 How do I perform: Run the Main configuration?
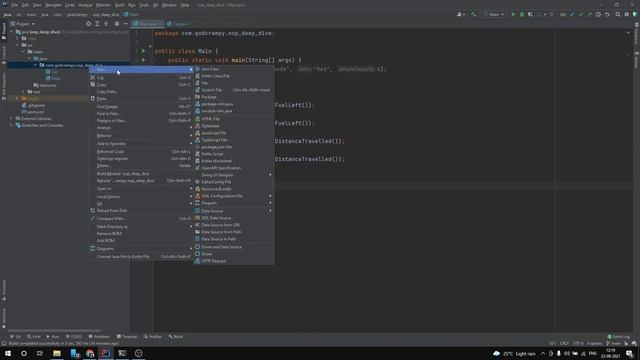click(513, 14)
